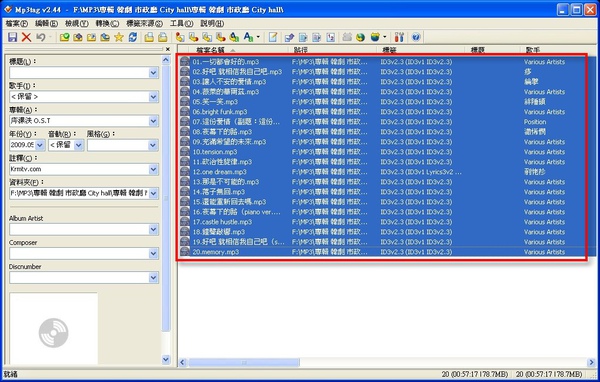Image resolution: width=600 pixels, height=382 pixels.
Task: Expand the 年份(Y) field dropdown
Action: pos(40,145)
